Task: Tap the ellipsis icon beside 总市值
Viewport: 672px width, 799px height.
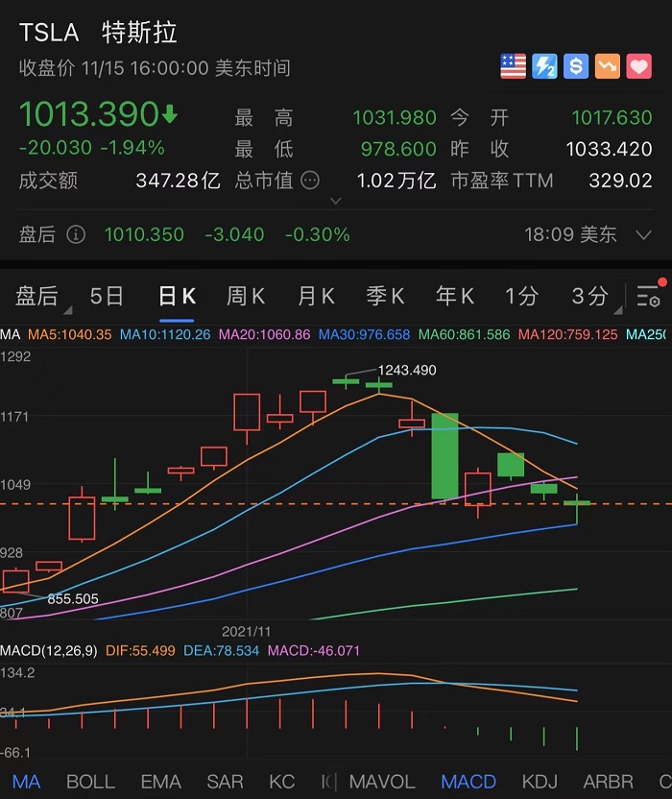Action: click(310, 181)
